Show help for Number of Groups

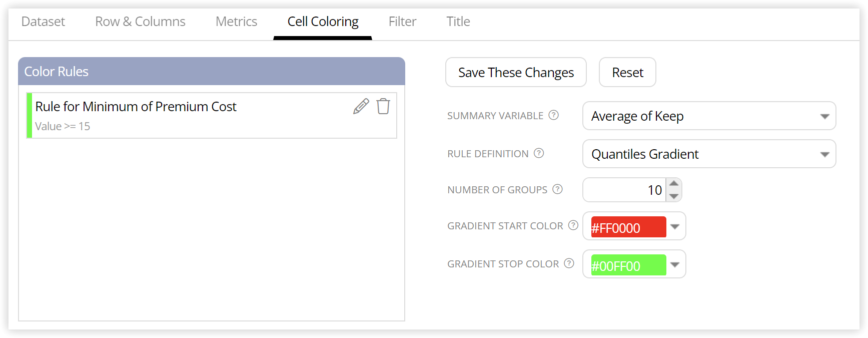coord(558,189)
